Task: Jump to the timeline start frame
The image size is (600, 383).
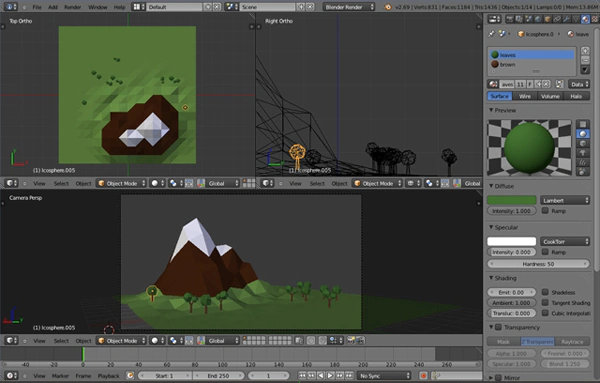Action: click(303, 376)
